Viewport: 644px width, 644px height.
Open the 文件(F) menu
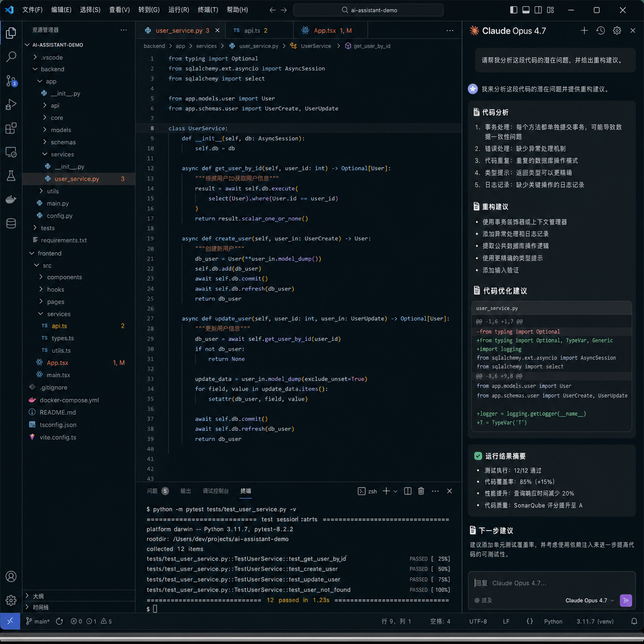point(33,10)
